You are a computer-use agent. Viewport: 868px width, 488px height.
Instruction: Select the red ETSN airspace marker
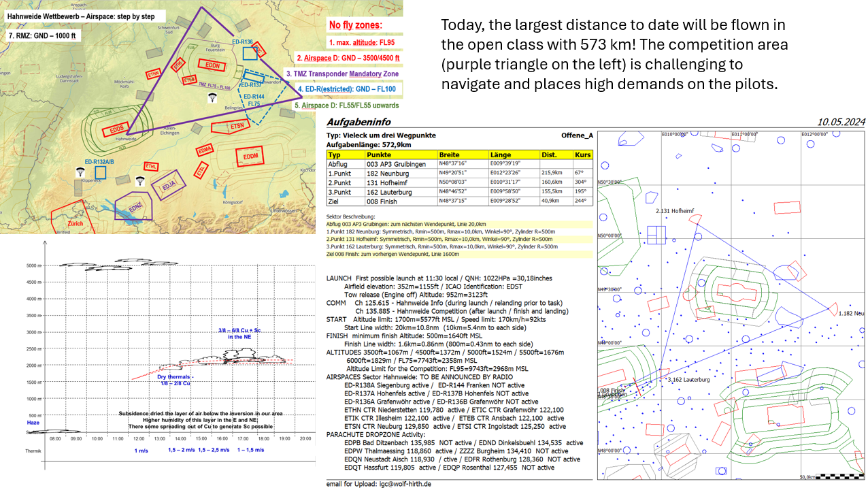click(237, 126)
